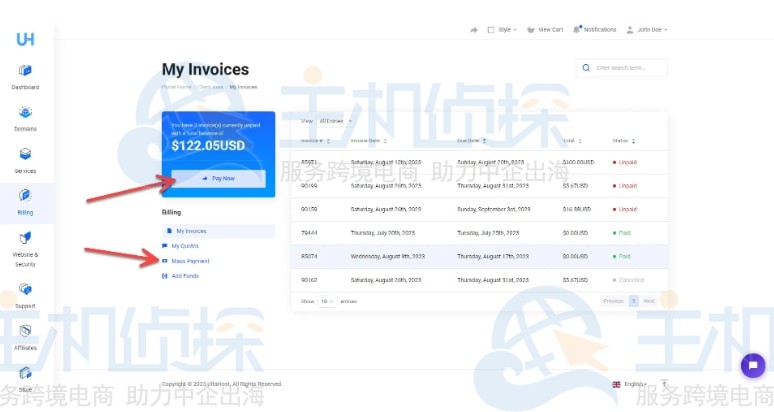This screenshot has width=774, height=412.
Task: Click due date Sunday, September 3rd, 2023
Action: click(494, 210)
